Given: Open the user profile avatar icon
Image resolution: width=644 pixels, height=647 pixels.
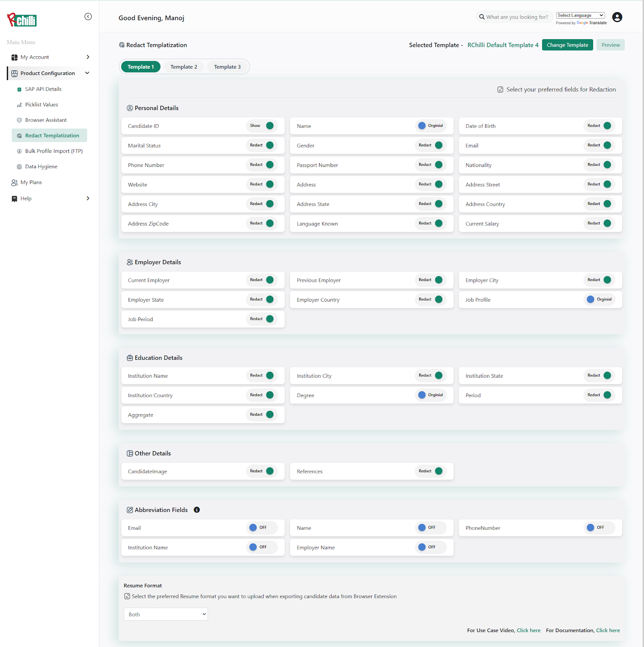Looking at the screenshot, I should [x=617, y=17].
